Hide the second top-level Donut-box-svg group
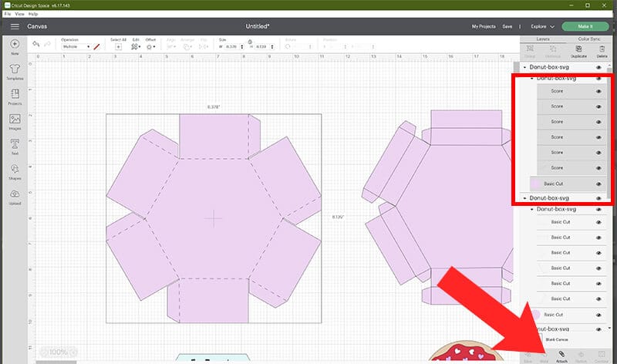The image size is (617, 364). (x=598, y=198)
